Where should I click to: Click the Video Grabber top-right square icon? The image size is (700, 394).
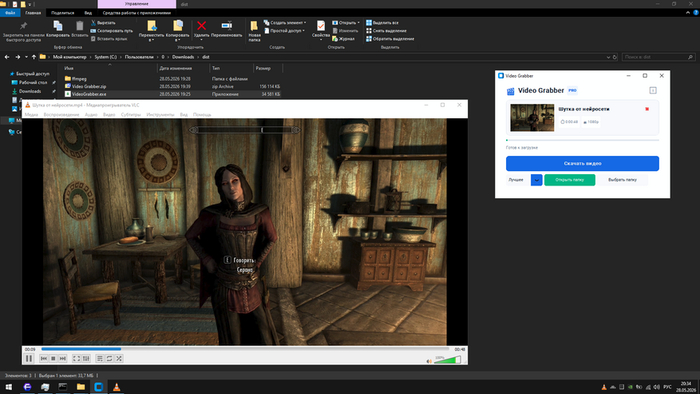[653, 91]
